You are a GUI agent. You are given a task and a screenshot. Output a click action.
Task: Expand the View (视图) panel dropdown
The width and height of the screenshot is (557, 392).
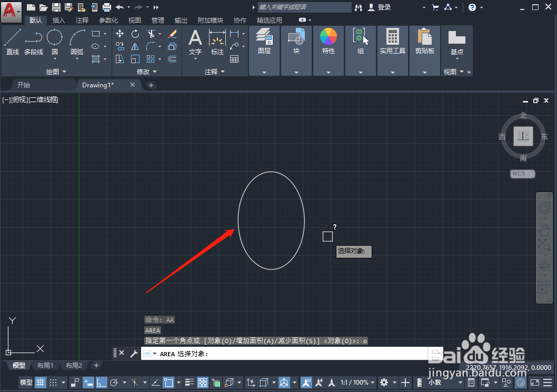click(454, 72)
